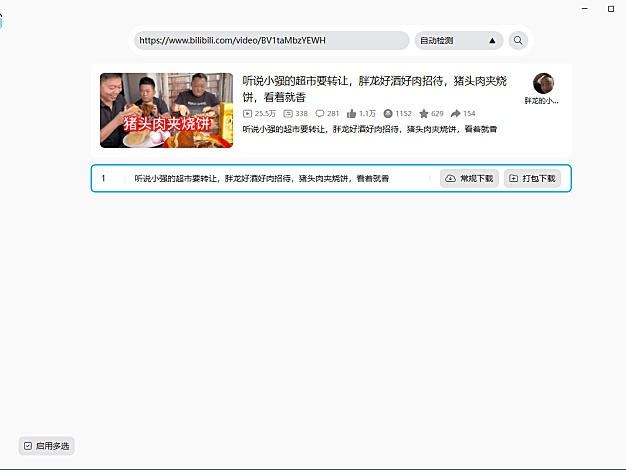The image size is (626, 470).
Task: Click the comment bubble icon 281
Action: (320, 114)
